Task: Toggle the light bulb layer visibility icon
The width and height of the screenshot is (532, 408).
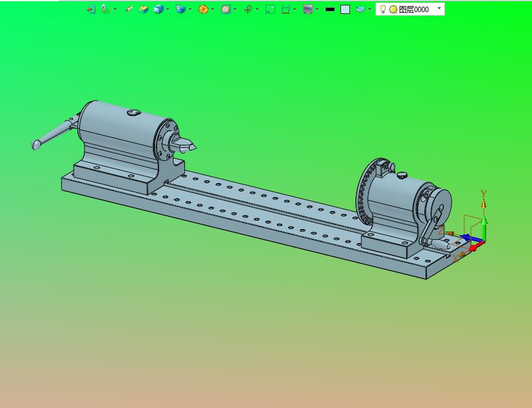Action: (383, 9)
